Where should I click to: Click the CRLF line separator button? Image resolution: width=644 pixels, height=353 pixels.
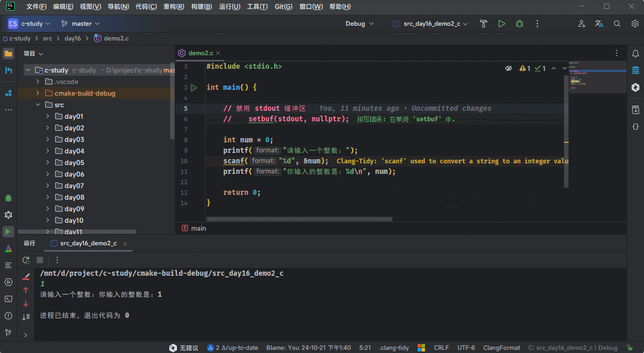point(441,348)
